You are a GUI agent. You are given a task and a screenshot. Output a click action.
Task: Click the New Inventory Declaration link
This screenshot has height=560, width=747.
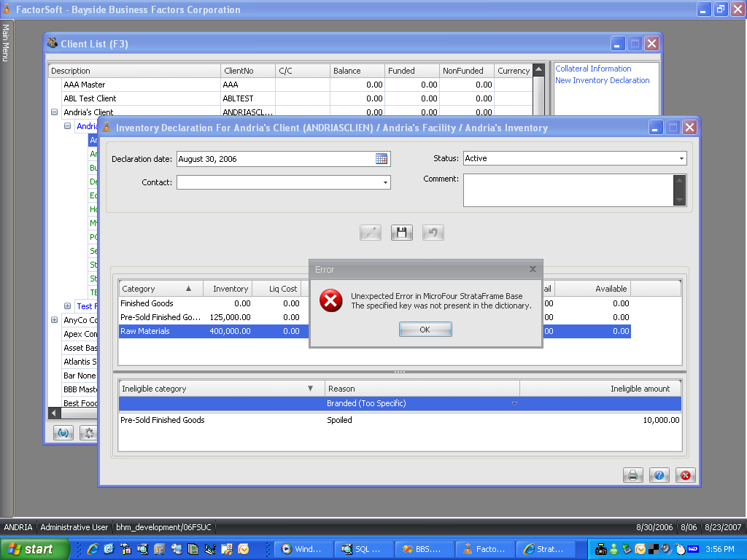(x=602, y=80)
